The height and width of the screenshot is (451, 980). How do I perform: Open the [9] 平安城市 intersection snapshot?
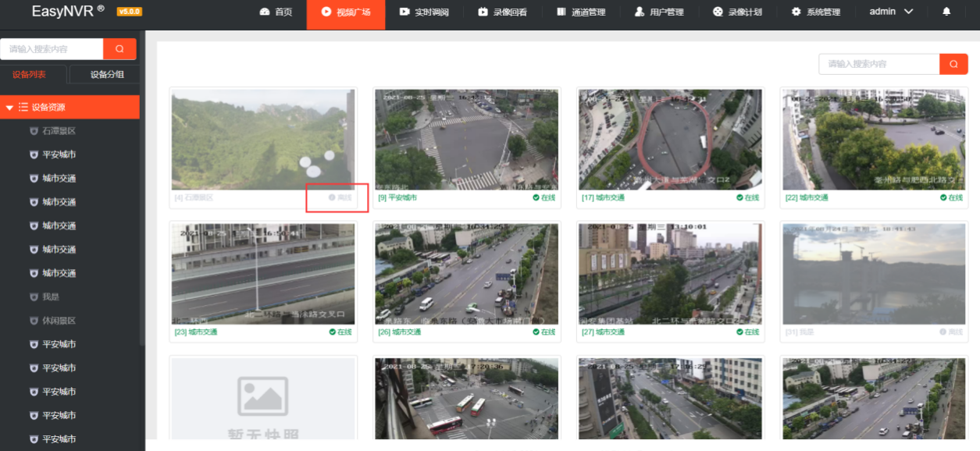(466, 140)
